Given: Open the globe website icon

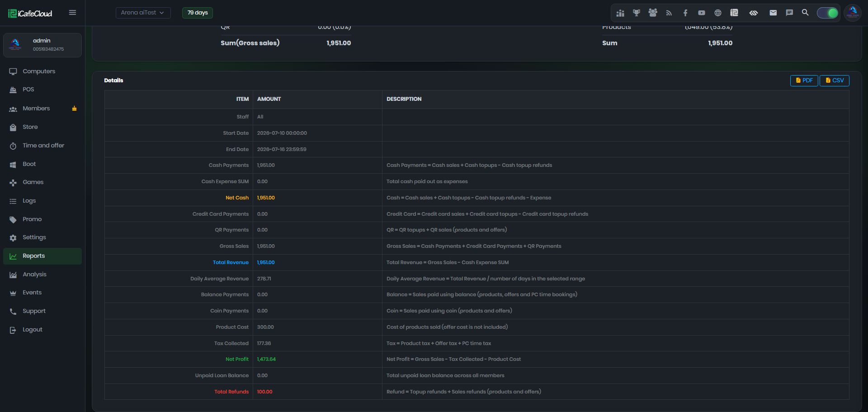Looking at the screenshot, I should [718, 13].
